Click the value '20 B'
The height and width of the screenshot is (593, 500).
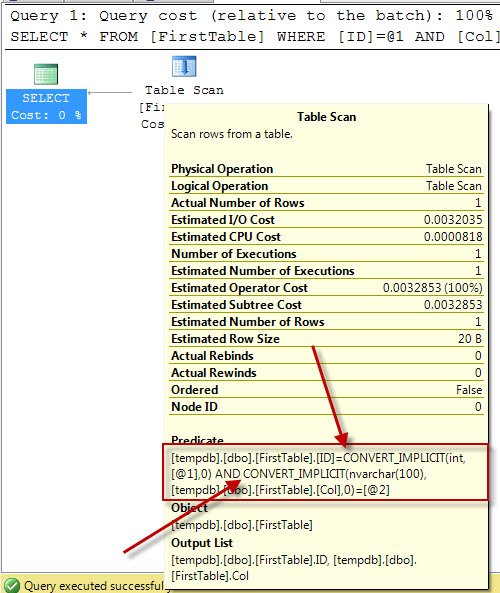[470, 339]
